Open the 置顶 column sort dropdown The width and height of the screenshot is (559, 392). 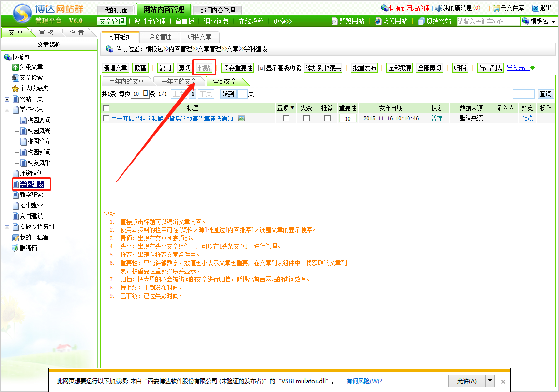pyautogui.click(x=292, y=108)
